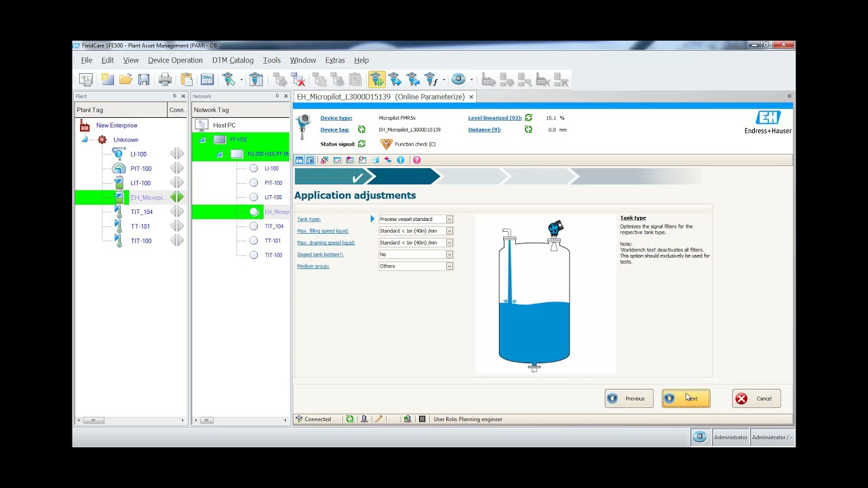Image resolution: width=868 pixels, height=488 pixels.
Task: Collapse the FG-200 HSE/FF node
Action: (219, 155)
